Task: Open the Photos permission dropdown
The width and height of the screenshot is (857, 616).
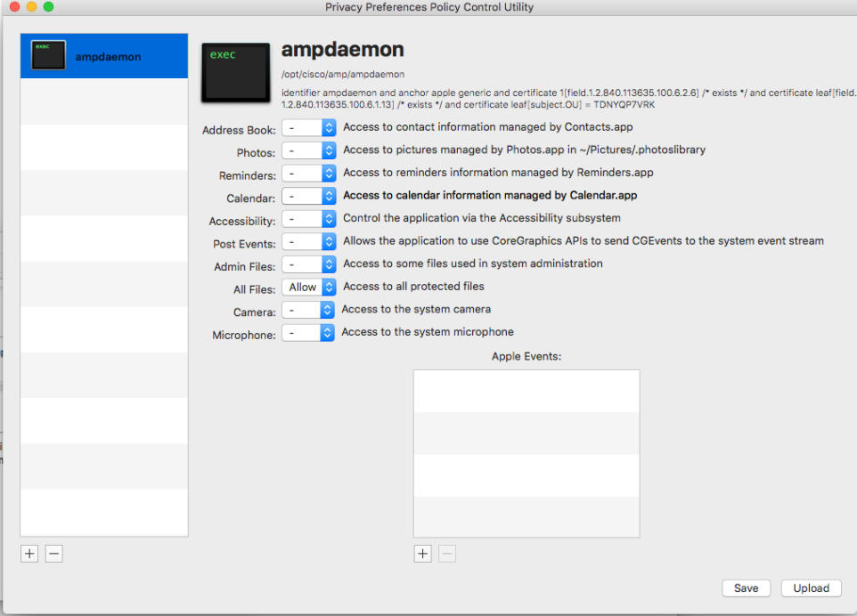Action: [x=309, y=150]
